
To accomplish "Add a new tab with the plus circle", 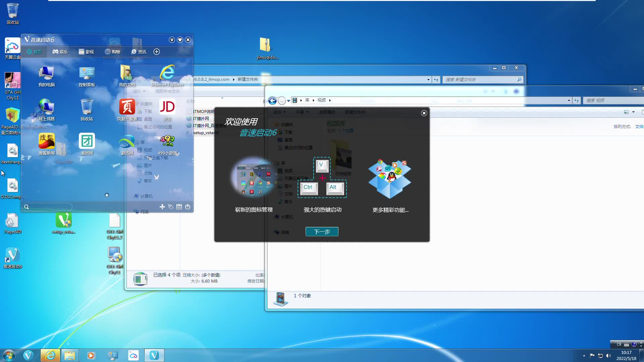I will click(x=157, y=52).
